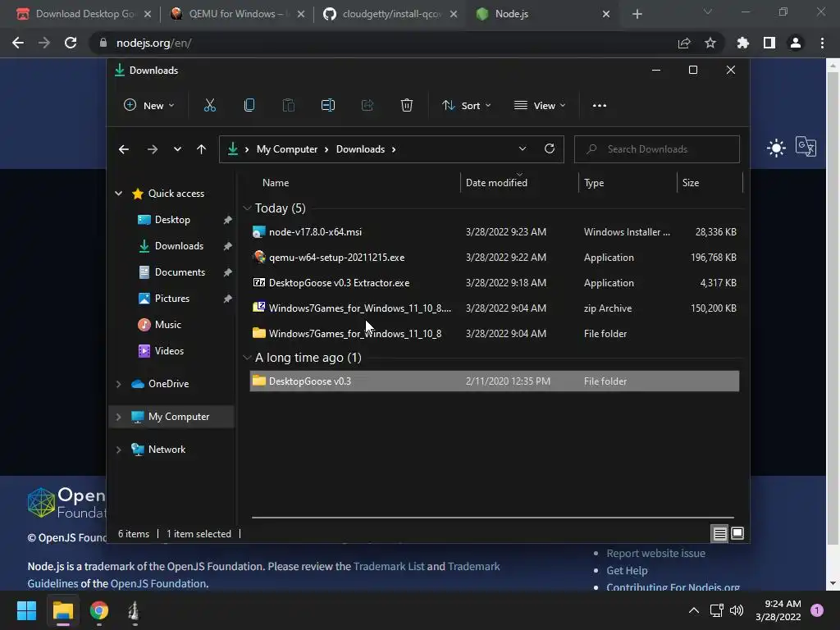Screen dimensions: 840x630
Task: Switch to cloudgetty/install-qcow GitHub tab
Action: tap(390, 14)
